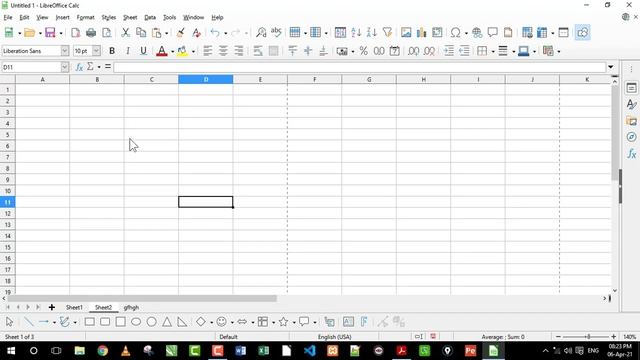Select the Insert Line drawing tool

tap(29, 322)
